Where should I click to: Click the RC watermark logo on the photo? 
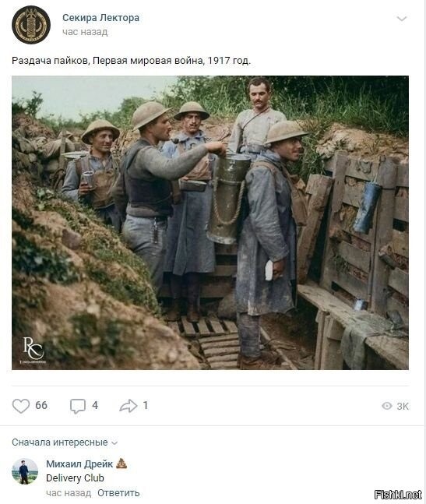point(33,350)
